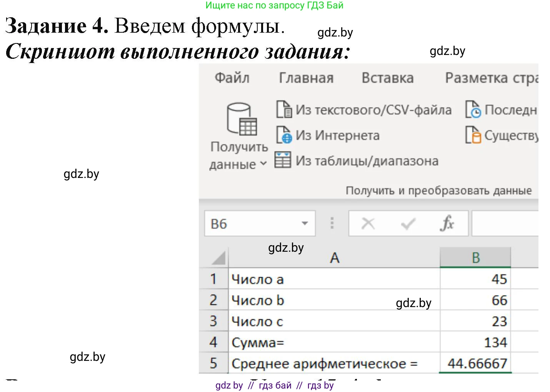Viewport: 550px width, 392px height.
Task: Click the Cancel X icon in formula bar
Action: [368, 223]
